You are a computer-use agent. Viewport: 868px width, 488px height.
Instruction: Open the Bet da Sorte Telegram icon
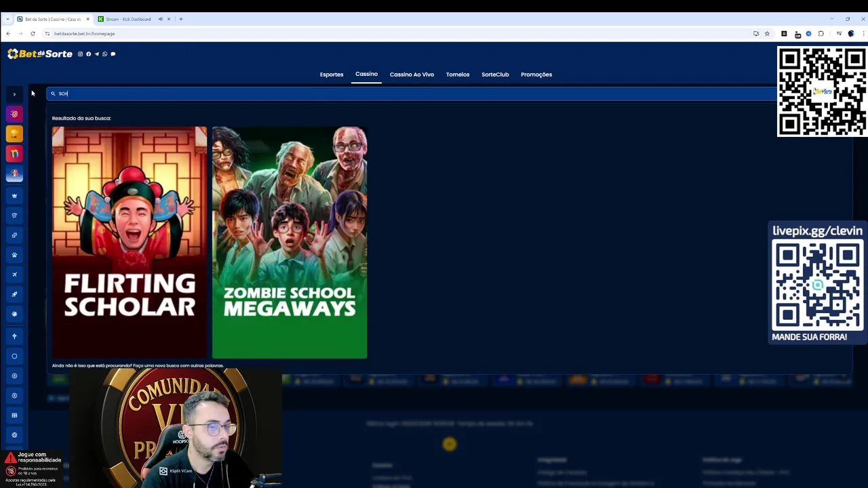click(x=96, y=54)
